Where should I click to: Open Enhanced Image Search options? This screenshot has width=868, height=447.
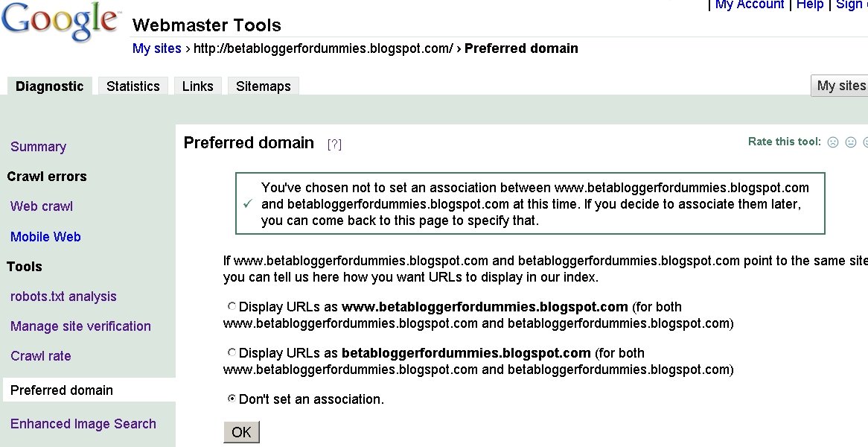pos(83,423)
